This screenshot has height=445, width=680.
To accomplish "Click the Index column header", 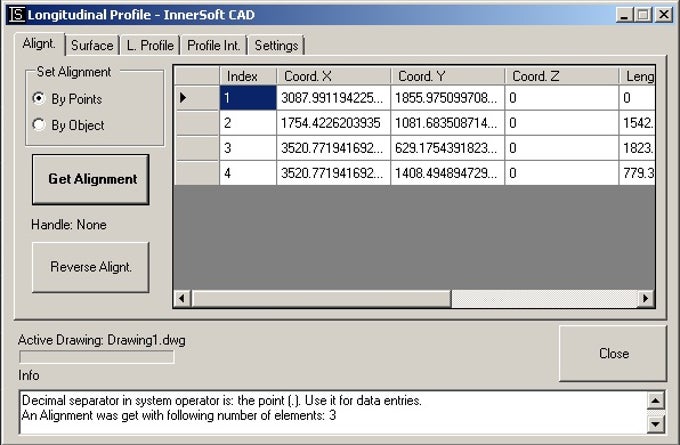I will click(248, 76).
